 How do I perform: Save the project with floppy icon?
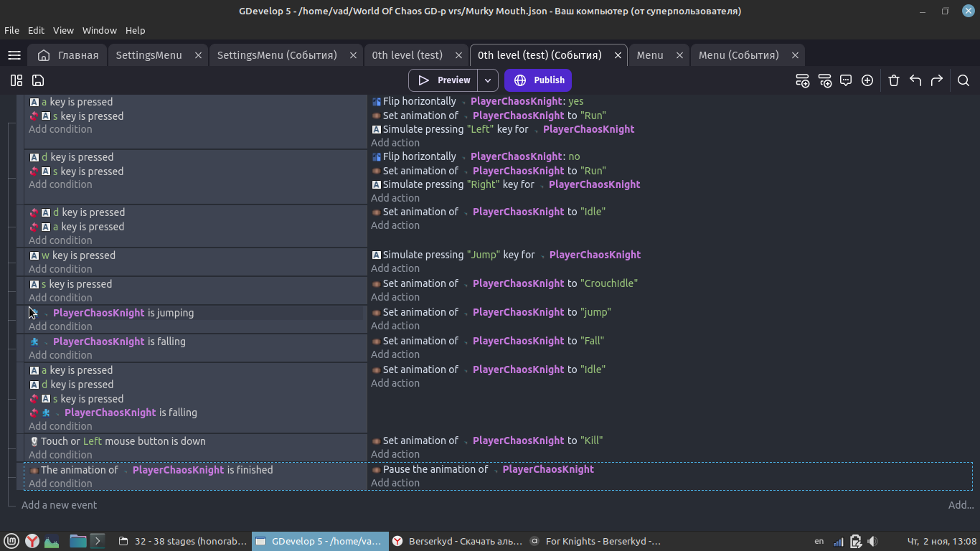38,80
